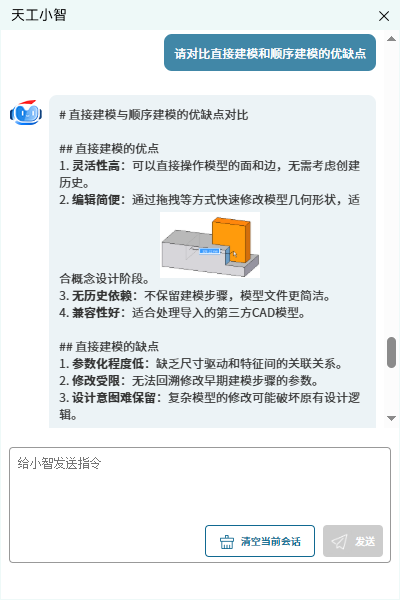Click the chat scrollbar thumb
The height and width of the screenshot is (600, 400).
pyautogui.click(x=391, y=352)
